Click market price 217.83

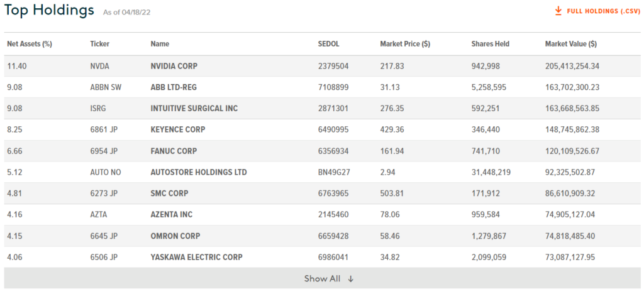tap(392, 66)
